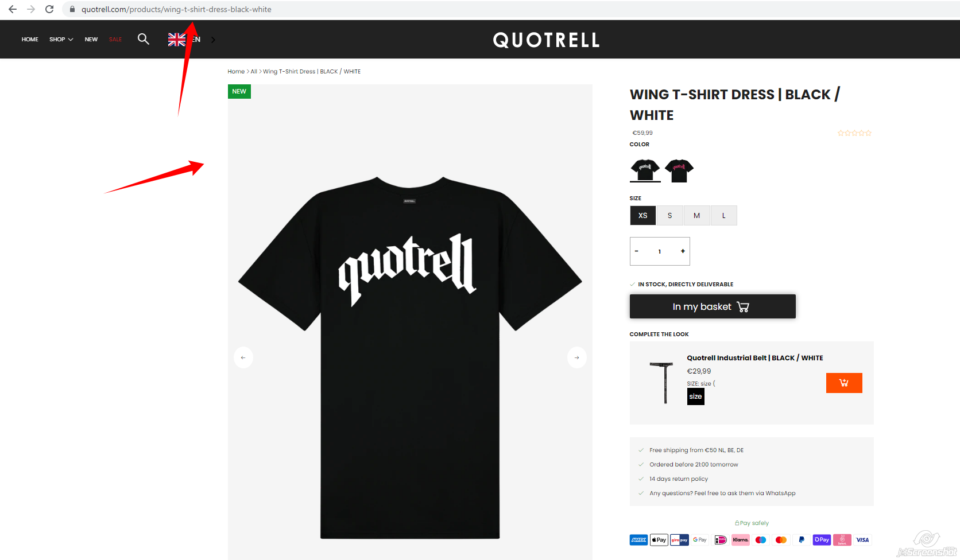Choose the black/pink color swatch

pos(679,170)
